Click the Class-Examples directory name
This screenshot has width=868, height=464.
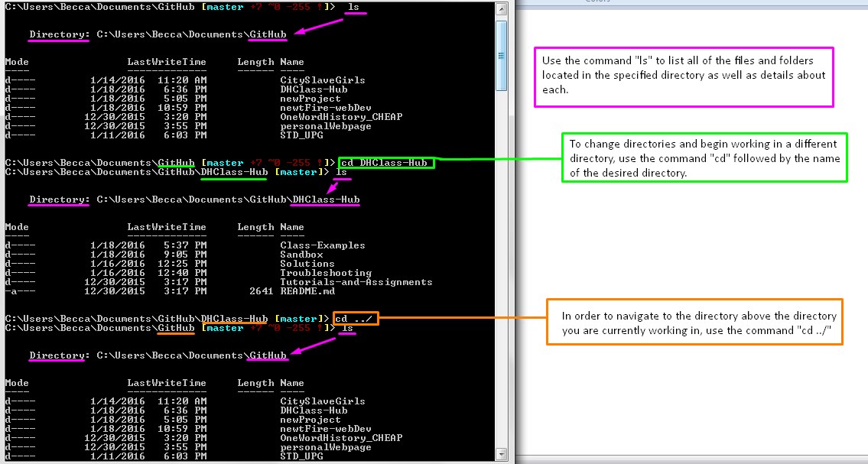click(322, 245)
